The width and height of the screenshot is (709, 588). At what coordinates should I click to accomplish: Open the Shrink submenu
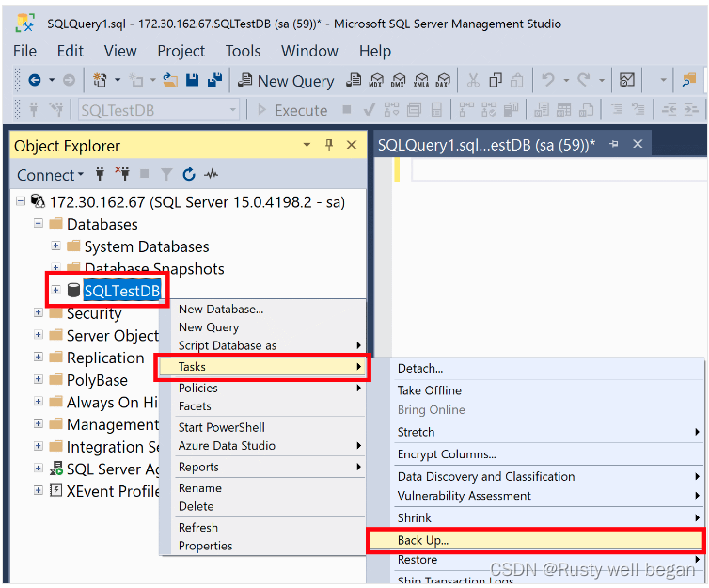point(547,517)
